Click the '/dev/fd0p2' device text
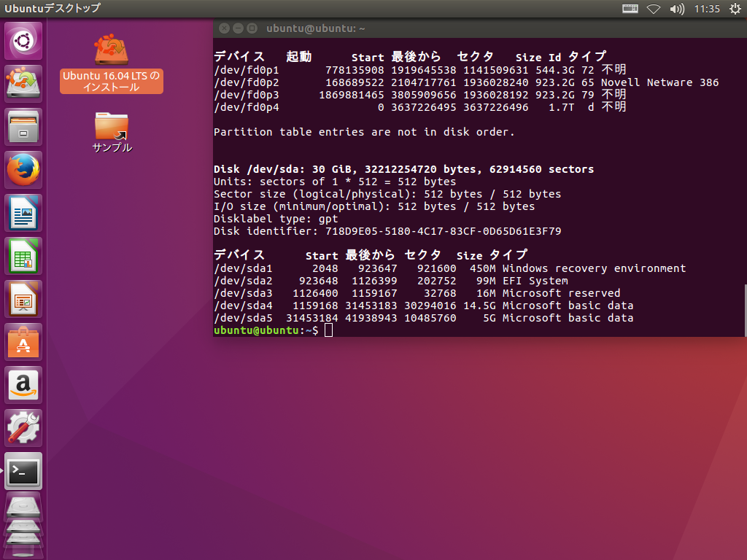 click(x=247, y=82)
